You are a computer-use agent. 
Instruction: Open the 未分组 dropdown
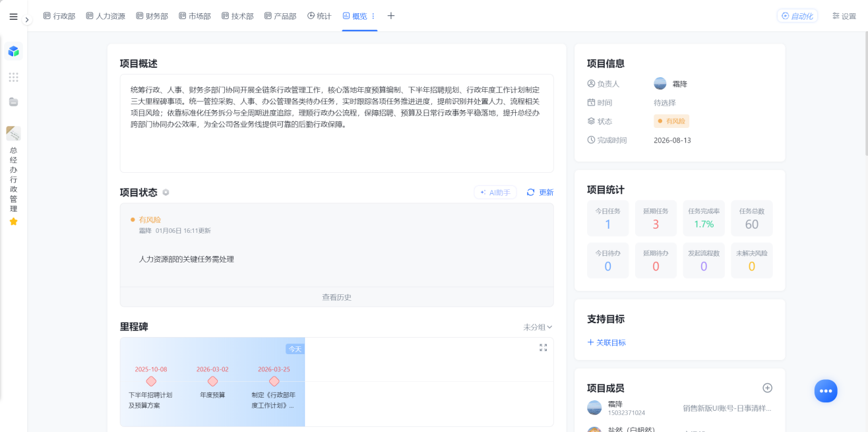pos(538,327)
